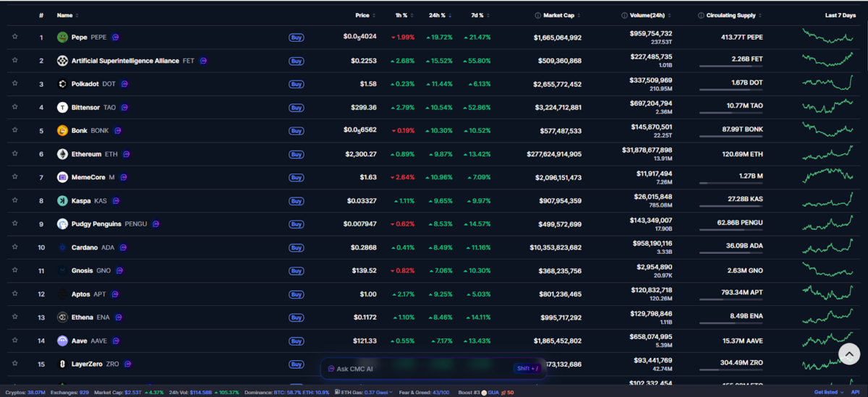Open the Bonk coin logo
This screenshot has width=868, height=397.
(x=62, y=131)
